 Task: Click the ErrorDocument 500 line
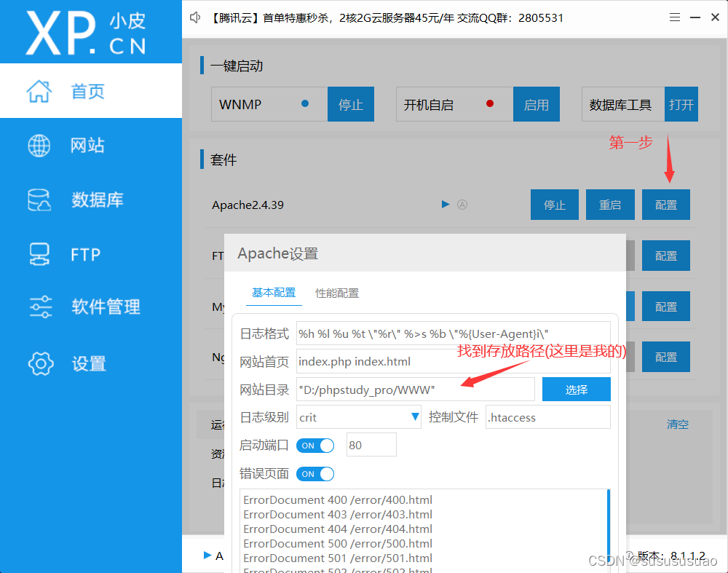tap(338, 543)
